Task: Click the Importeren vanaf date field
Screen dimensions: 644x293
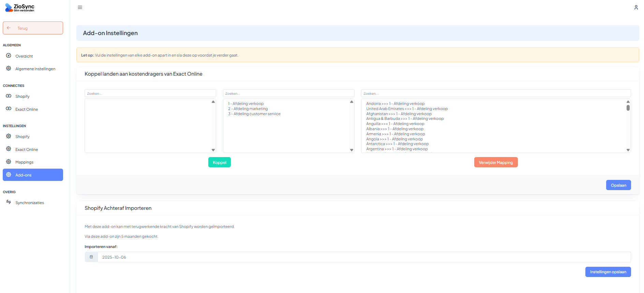Action: click(x=364, y=257)
